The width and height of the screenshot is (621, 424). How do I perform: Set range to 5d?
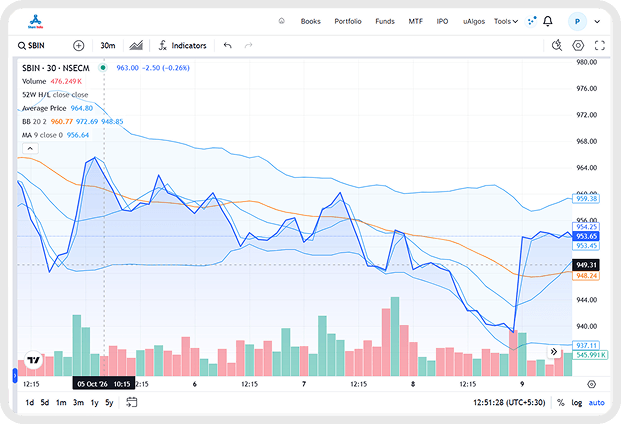point(45,403)
